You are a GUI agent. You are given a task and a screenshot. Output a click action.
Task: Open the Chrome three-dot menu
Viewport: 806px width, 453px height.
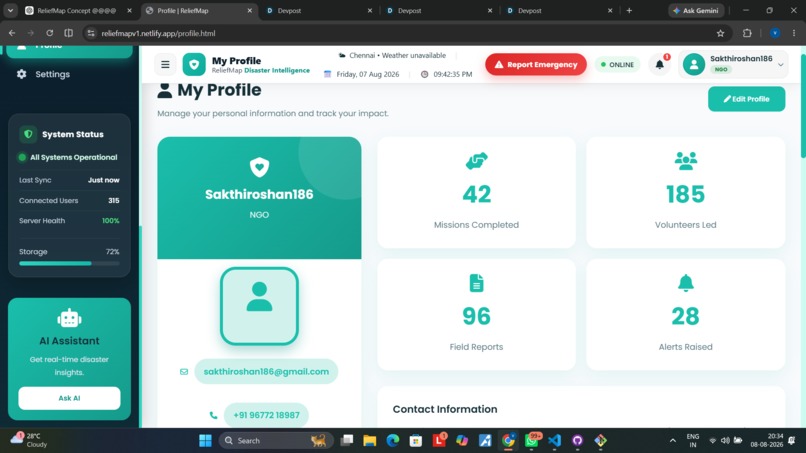[x=794, y=33]
